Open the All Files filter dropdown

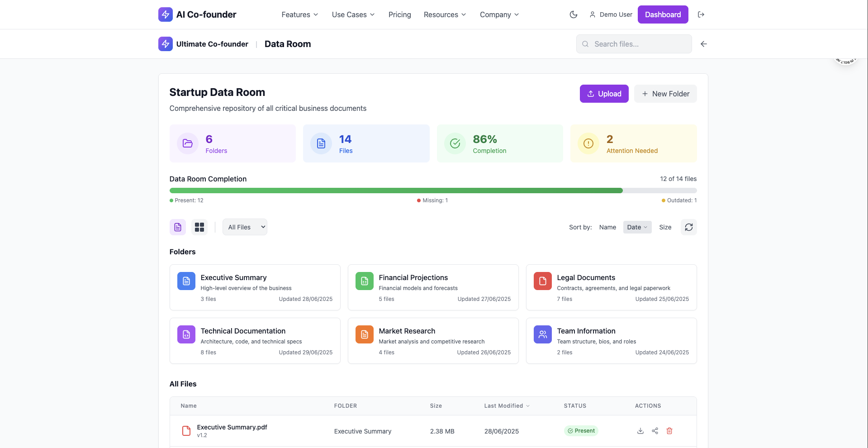(244, 227)
